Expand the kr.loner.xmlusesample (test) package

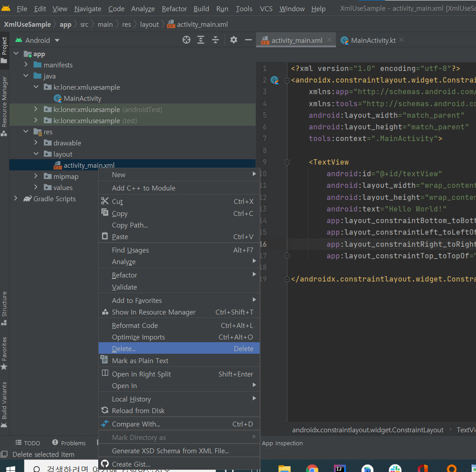(x=36, y=120)
